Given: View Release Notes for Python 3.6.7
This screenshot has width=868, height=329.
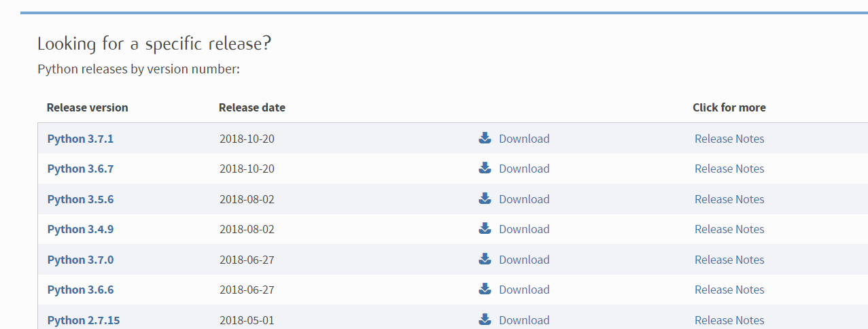Looking at the screenshot, I should [x=729, y=169].
